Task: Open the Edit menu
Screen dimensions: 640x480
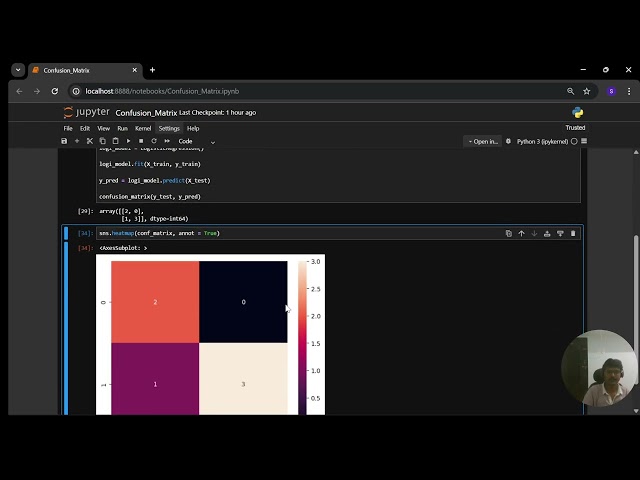Action: [84, 129]
